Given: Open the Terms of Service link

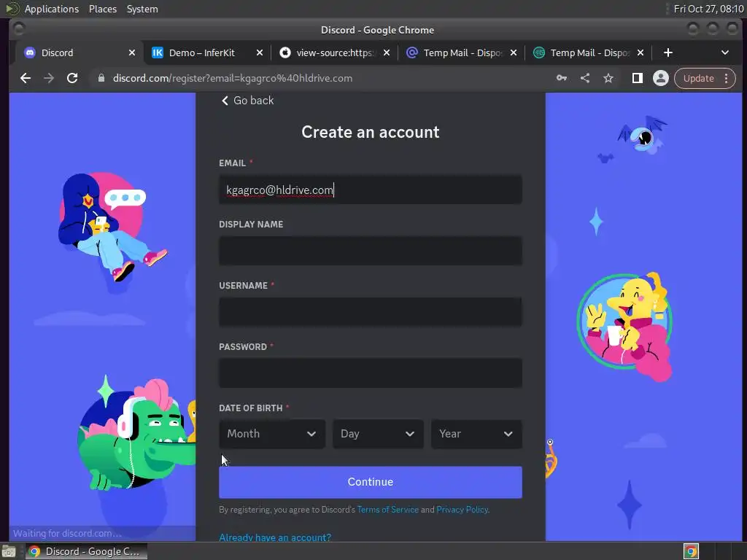Looking at the screenshot, I should [x=388, y=510].
